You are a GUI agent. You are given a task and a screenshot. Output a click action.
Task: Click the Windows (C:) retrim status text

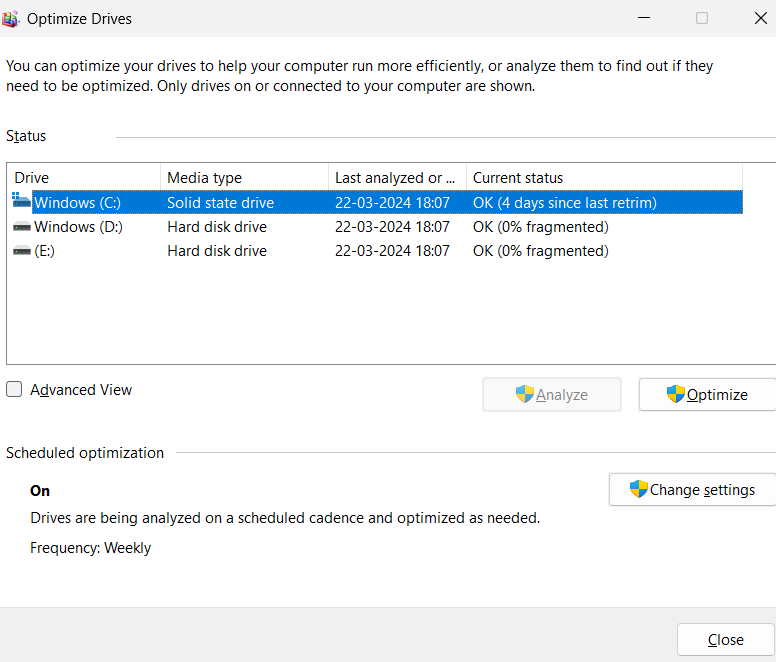pos(564,203)
